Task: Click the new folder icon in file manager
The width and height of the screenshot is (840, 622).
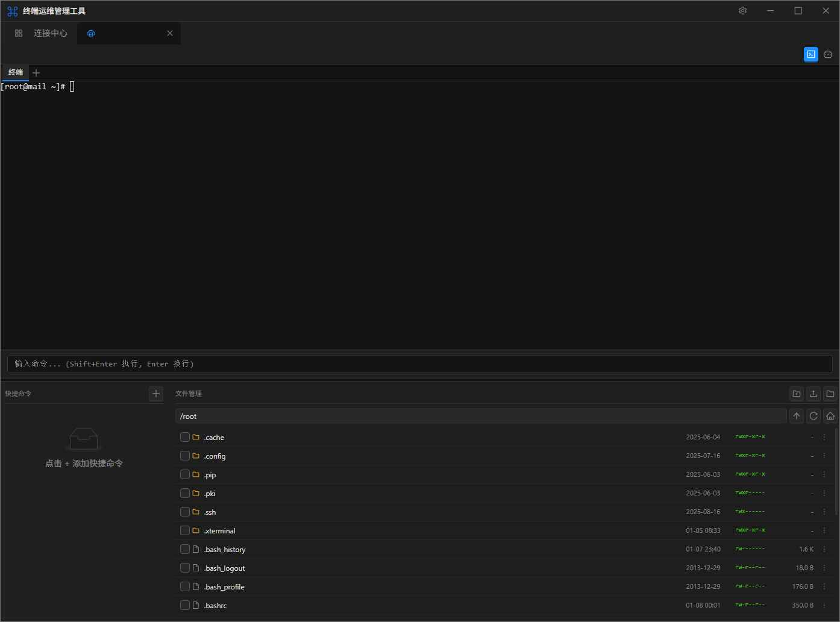Action: (797, 394)
